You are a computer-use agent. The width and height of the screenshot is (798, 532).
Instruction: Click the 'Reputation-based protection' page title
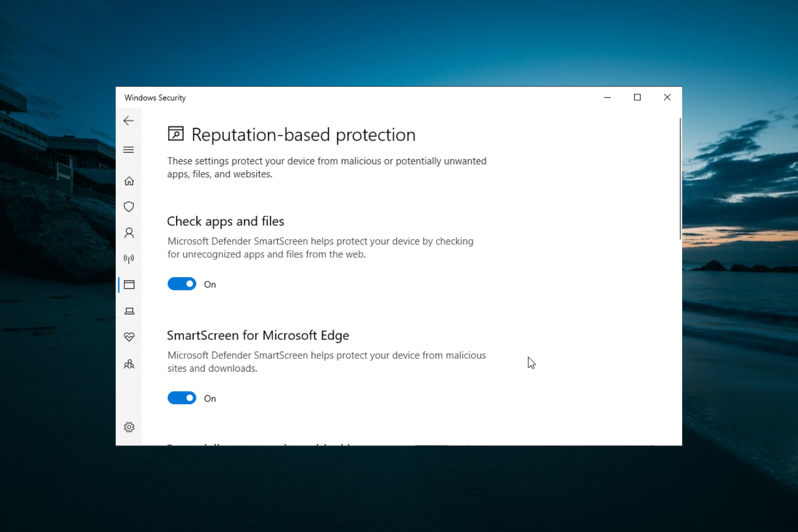click(303, 135)
